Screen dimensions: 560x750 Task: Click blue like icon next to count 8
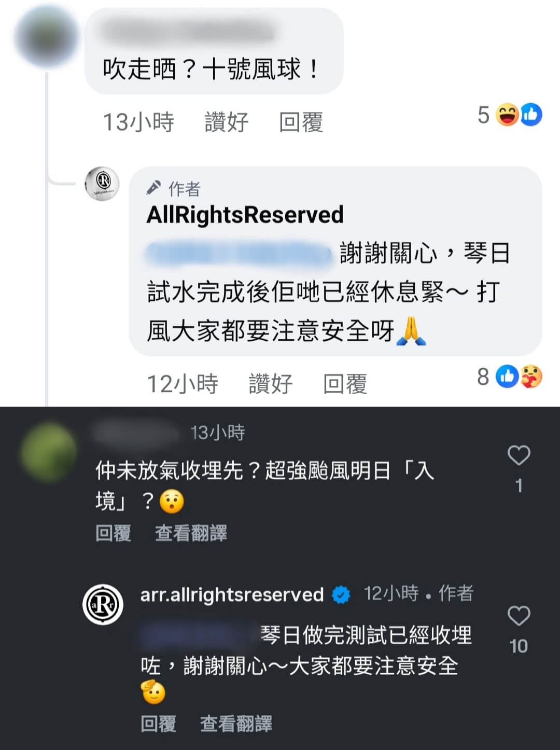click(508, 377)
